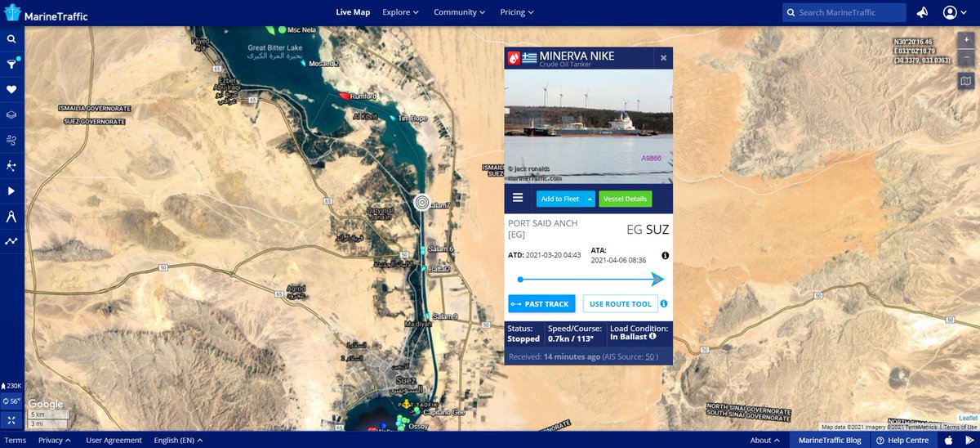
Task: Click the Minerva Nike vessel photo
Action: pos(588,127)
